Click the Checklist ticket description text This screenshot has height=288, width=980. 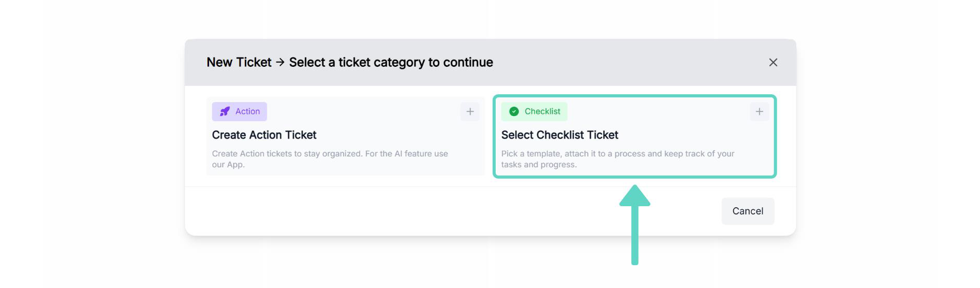617,154
